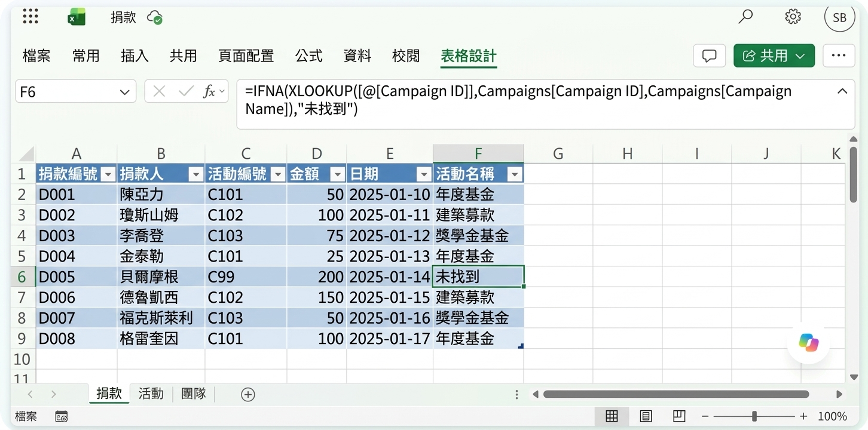Click the horizontal scrollbar thumb

click(x=676, y=394)
